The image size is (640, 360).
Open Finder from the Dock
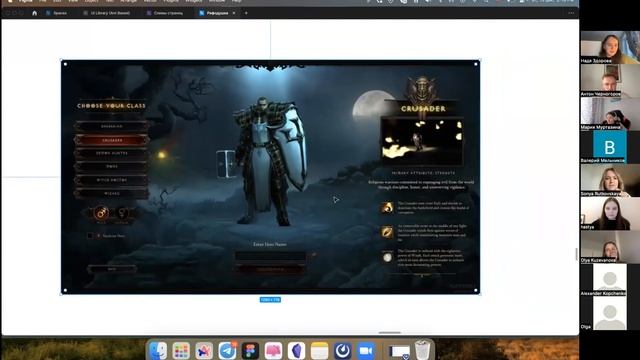pos(158,350)
